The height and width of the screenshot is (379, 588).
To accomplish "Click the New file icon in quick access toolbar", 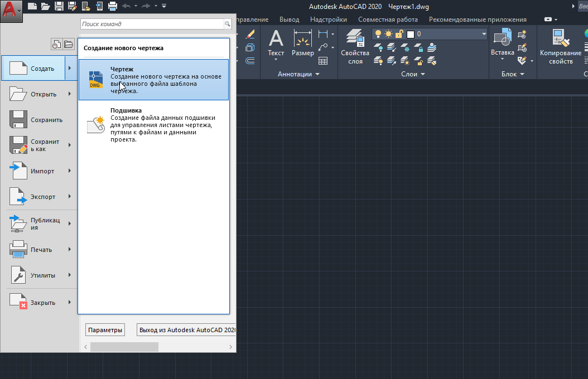I will tap(32, 6).
